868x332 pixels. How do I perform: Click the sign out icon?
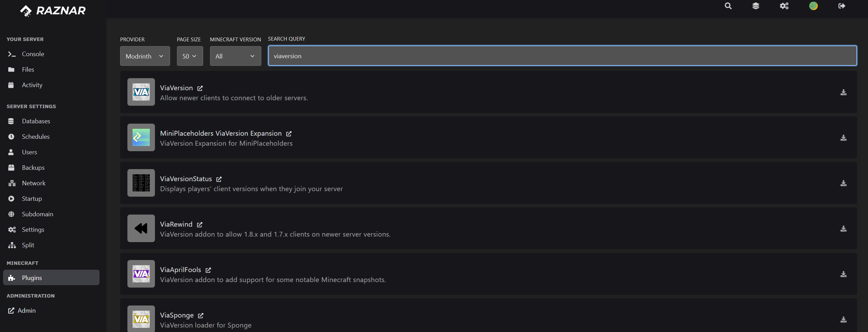[x=841, y=6]
